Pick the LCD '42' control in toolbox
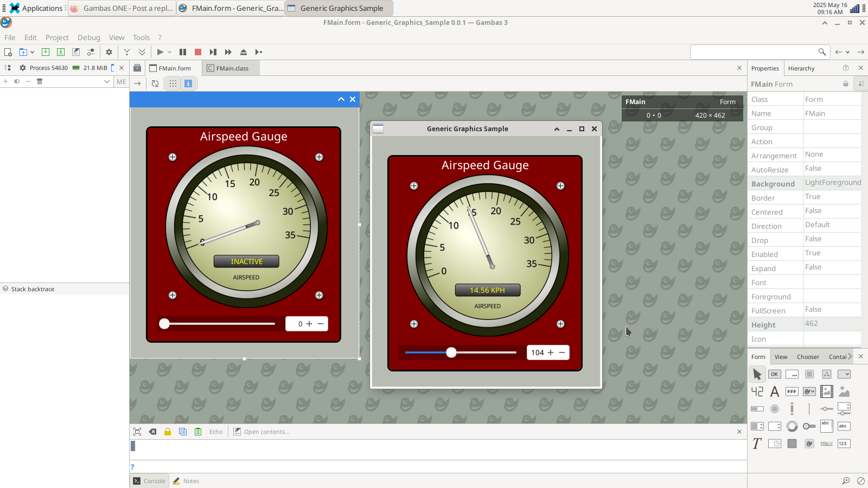The height and width of the screenshot is (488, 868). coord(757,391)
